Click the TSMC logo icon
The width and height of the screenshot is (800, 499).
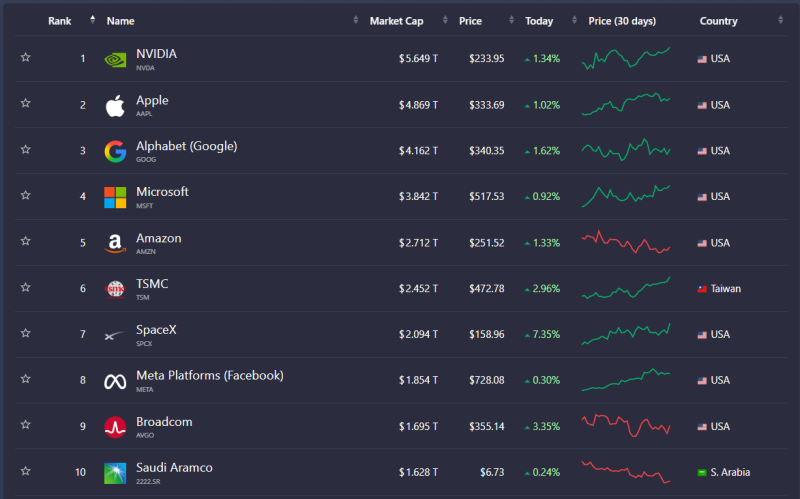click(x=115, y=289)
